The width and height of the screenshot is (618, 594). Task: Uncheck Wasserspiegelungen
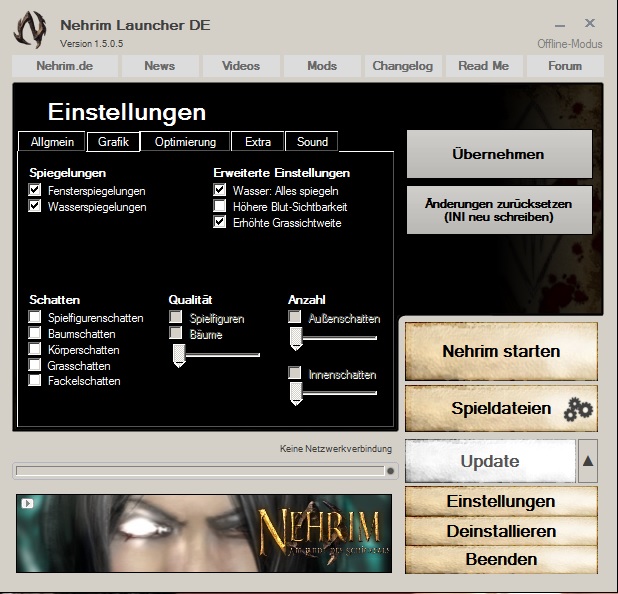35,206
